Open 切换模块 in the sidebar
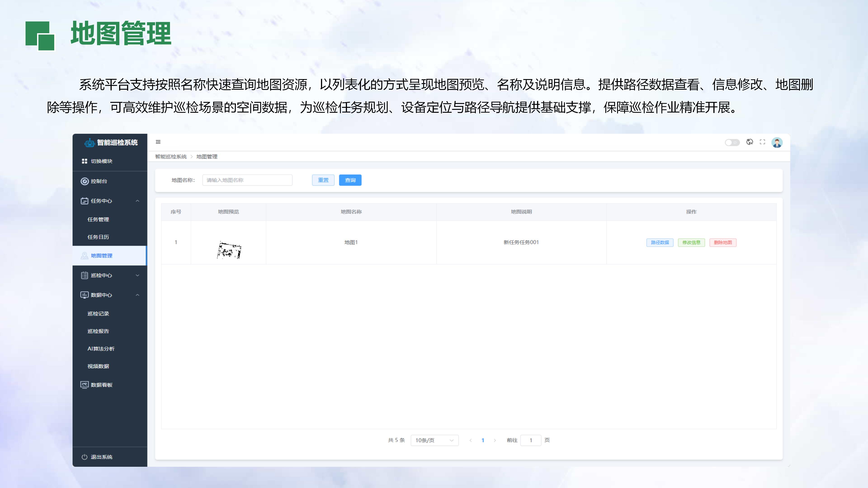868x488 pixels. click(110, 161)
